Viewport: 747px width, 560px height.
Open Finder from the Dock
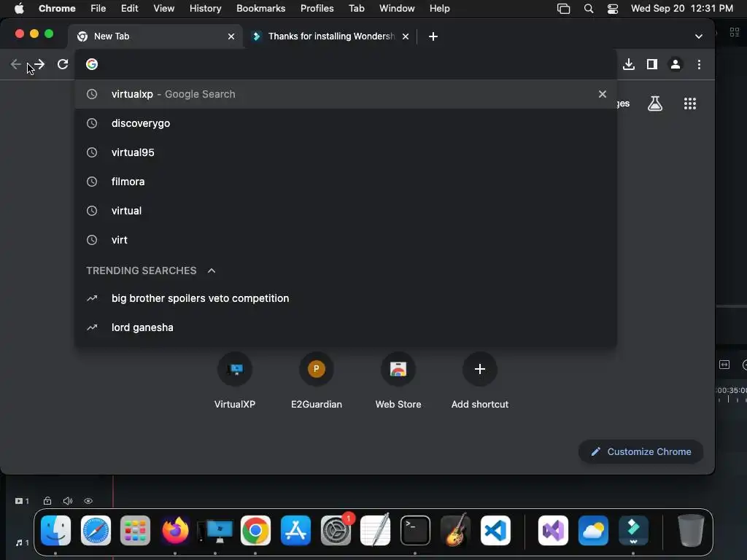(x=55, y=531)
